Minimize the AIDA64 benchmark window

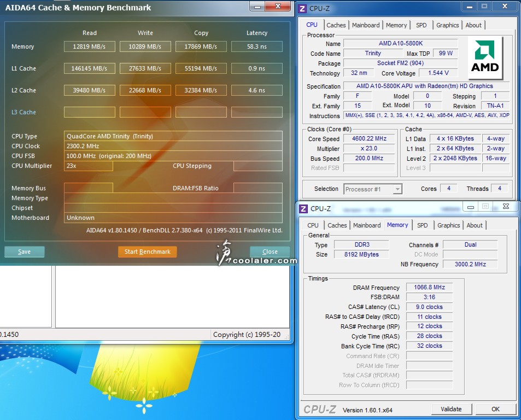[x=257, y=7]
